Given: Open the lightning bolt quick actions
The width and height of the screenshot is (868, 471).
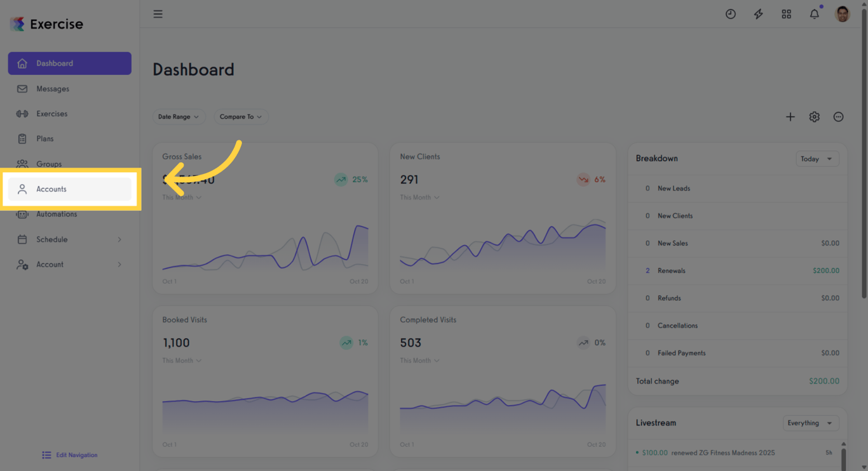Looking at the screenshot, I should tap(759, 14).
